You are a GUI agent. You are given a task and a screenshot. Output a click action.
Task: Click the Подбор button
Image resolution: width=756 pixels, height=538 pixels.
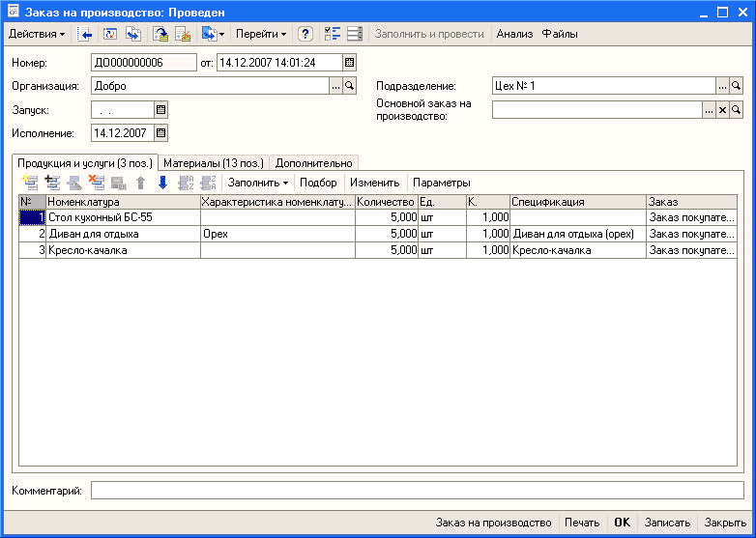coord(318,183)
